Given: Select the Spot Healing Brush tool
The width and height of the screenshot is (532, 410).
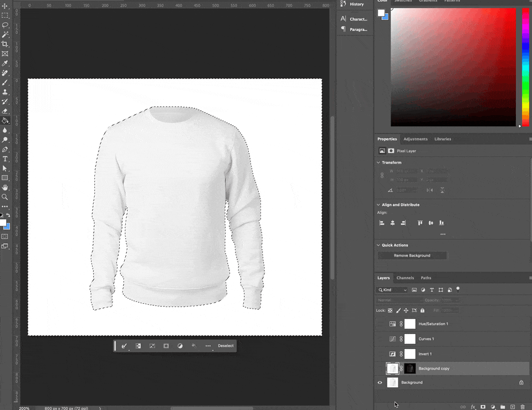Looking at the screenshot, I should [x=5, y=73].
